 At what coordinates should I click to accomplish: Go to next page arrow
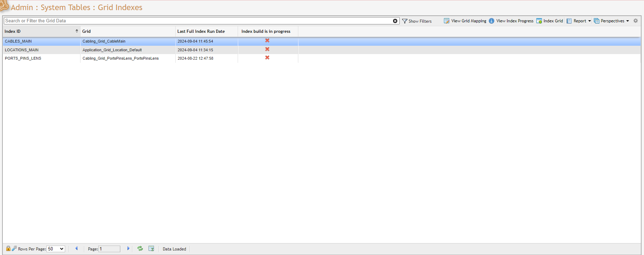(128, 248)
